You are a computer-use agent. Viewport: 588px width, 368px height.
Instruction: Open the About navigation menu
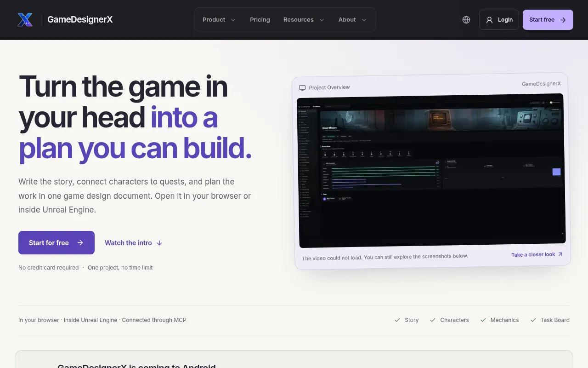[x=352, y=20]
